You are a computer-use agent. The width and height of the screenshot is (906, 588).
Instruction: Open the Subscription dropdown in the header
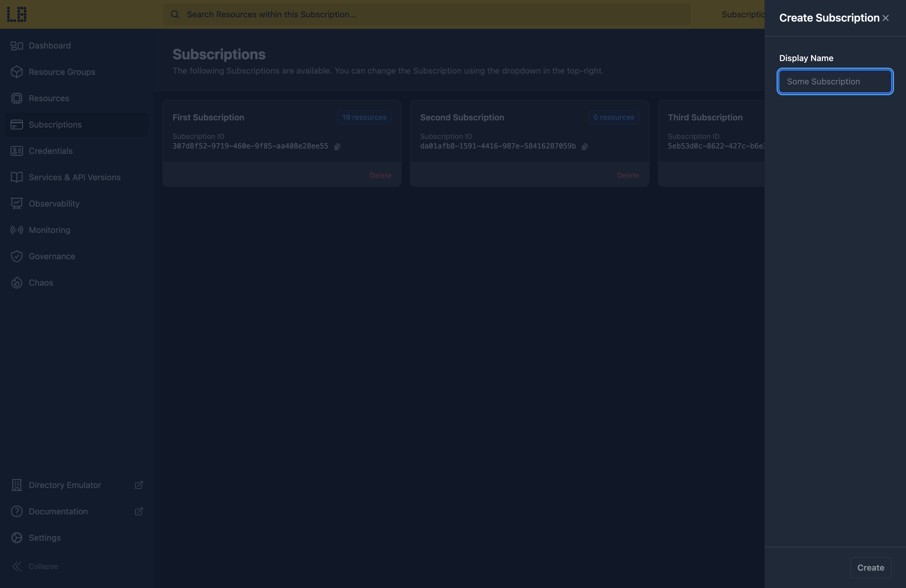coord(743,14)
